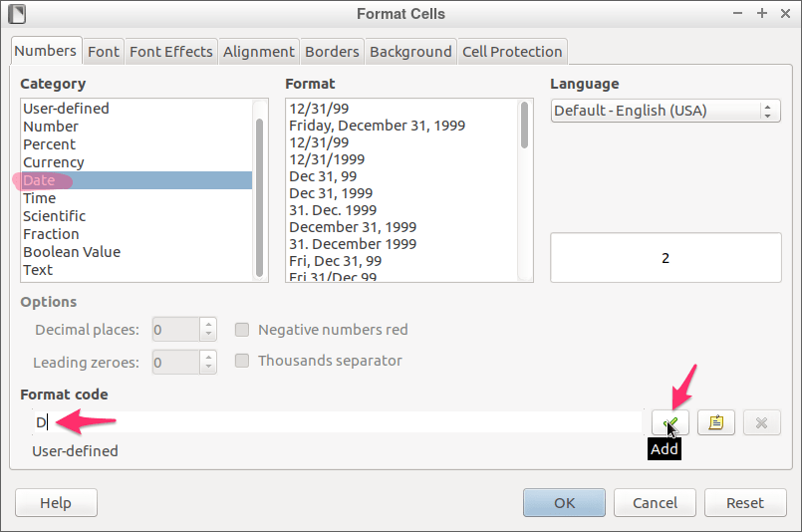Switch to the Font tab
The height and width of the screenshot is (532, 802).
pos(104,52)
